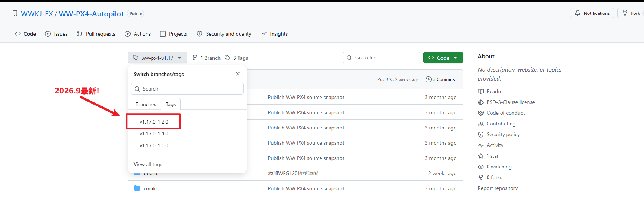The height and width of the screenshot is (197, 644).
Task: Click the tag icon beside 3 Tags
Action: pos(227,58)
